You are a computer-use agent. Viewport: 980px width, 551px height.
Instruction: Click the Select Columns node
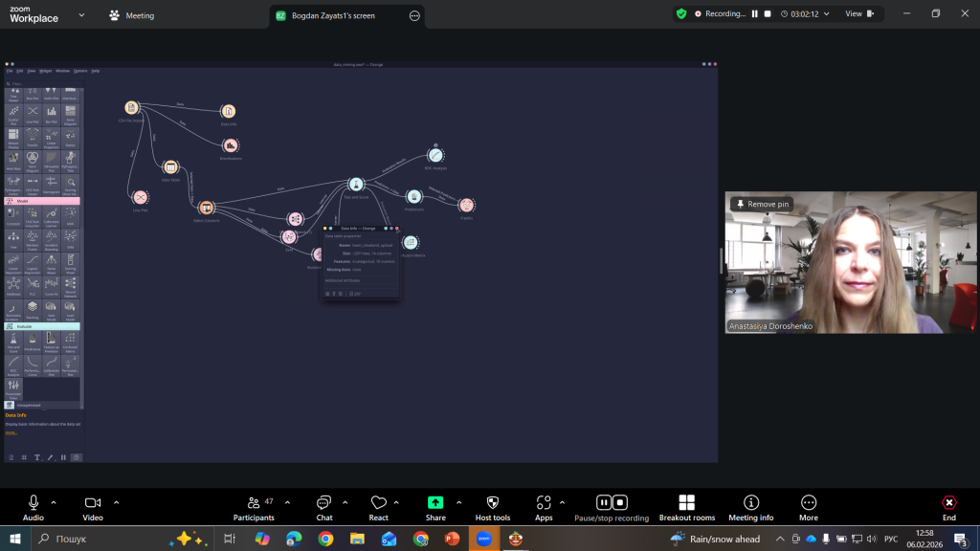pyautogui.click(x=206, y=208)
